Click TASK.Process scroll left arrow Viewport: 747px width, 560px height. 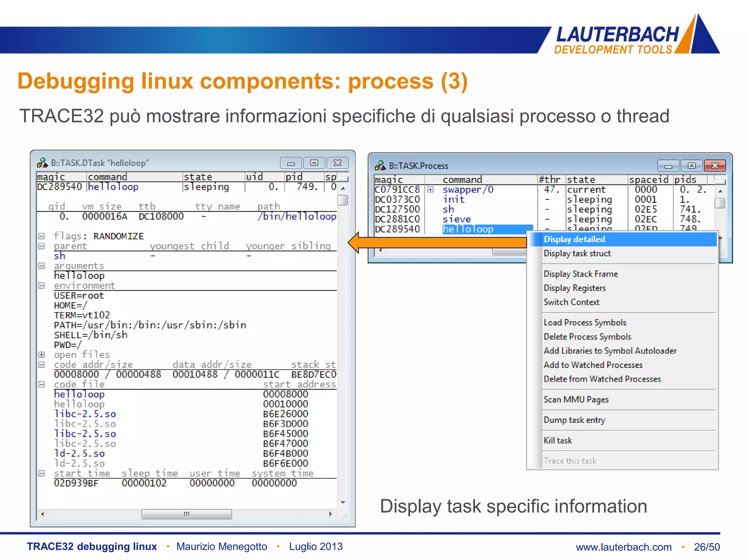[x=381, y=251]
